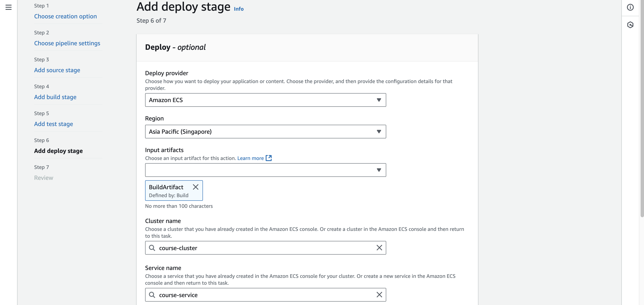Viewport: 644px width, 305px height.
Task: Remove the BuildArtifact input artifact
Action: tap(196, 187)
